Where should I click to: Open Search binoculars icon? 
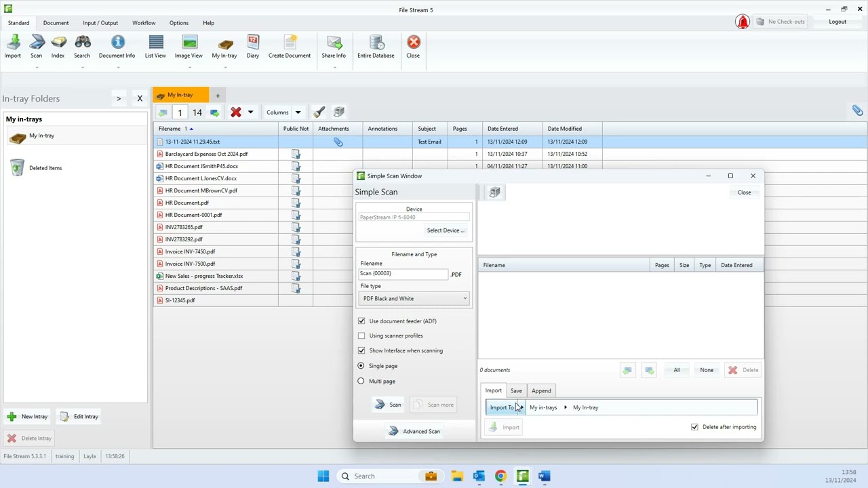82,47
